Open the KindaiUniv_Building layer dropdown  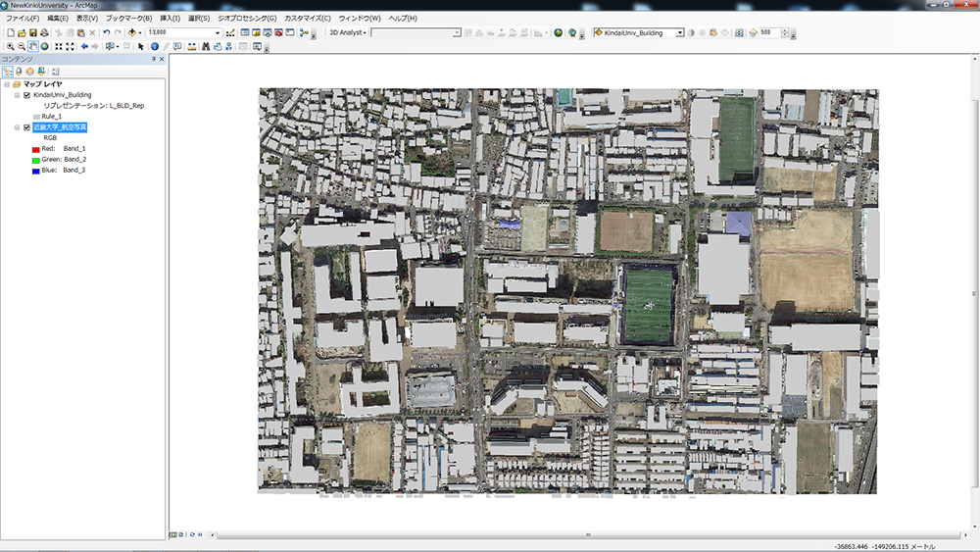(x=680, y=32)
